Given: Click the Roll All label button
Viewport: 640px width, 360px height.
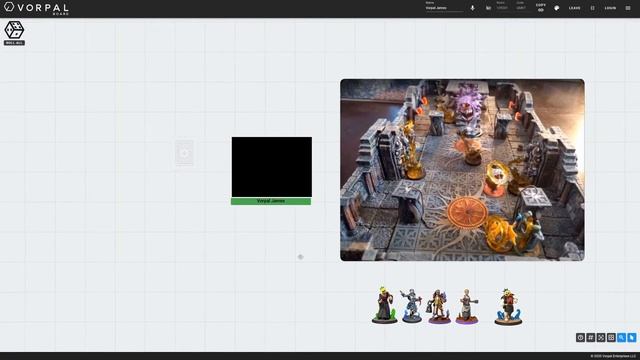Looking at the screenshot, I should (x=14, y=43).
